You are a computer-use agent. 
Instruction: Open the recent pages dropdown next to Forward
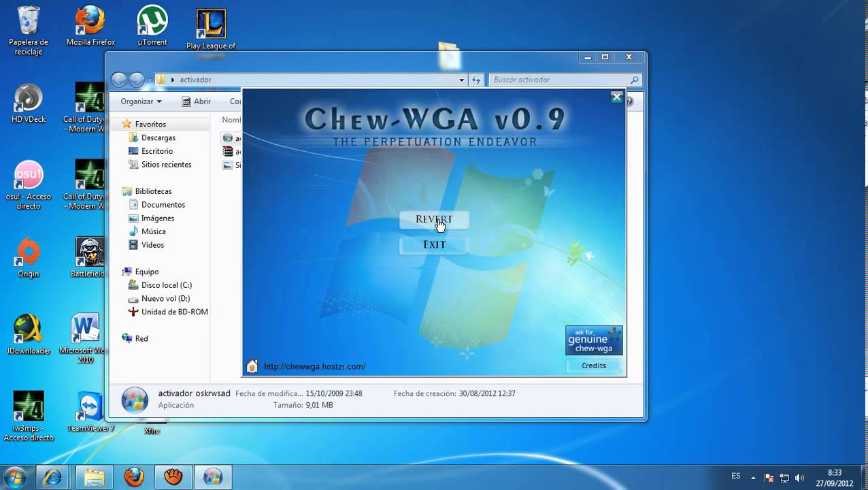click(x=149, y=80)
